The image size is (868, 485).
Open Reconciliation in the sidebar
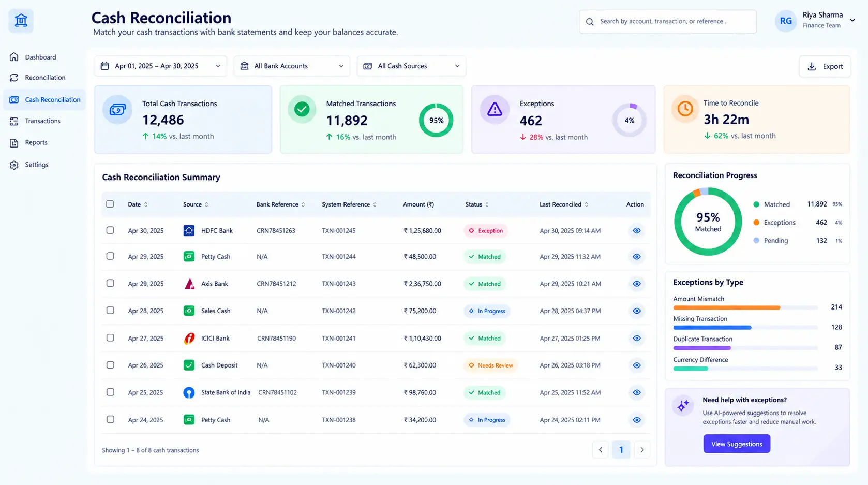44,78
